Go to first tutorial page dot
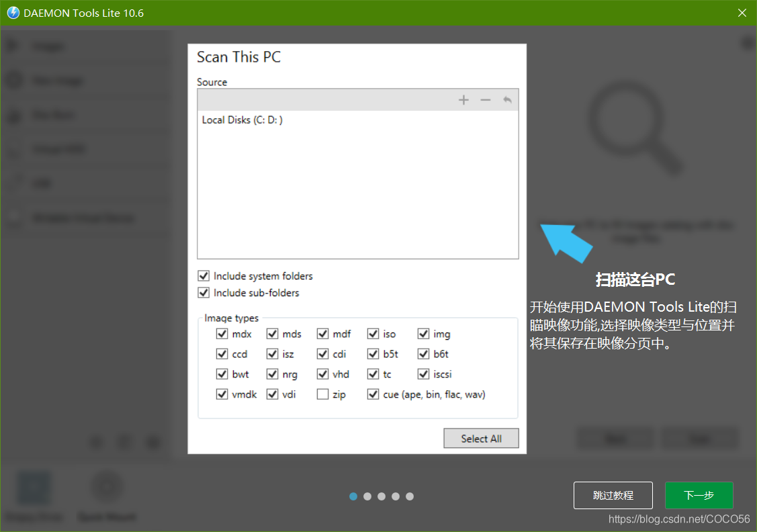This screenshot has height=532, width=757. (x=353, y=496)
